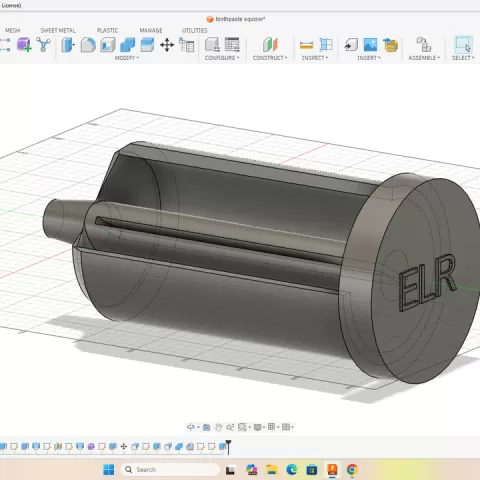480x480 pixels.
Task: Launch Copilot from the taskbar
Action: (x=251, y=470)
